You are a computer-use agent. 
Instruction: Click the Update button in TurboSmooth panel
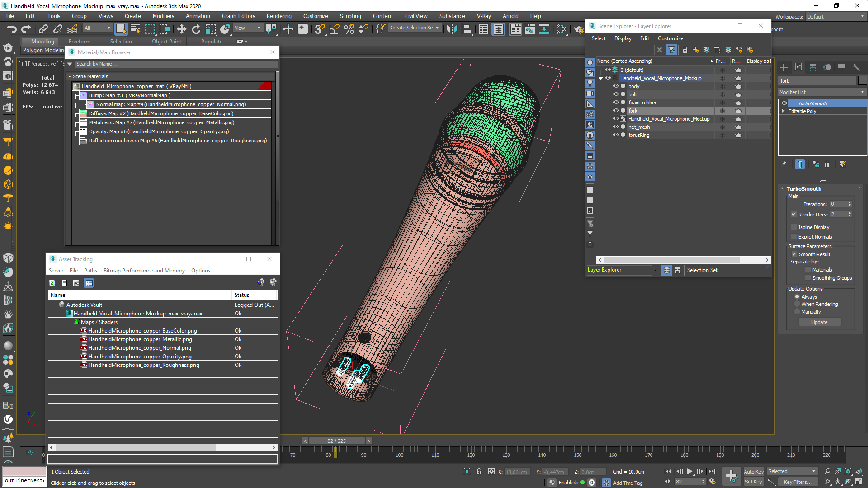click(820, 322)
